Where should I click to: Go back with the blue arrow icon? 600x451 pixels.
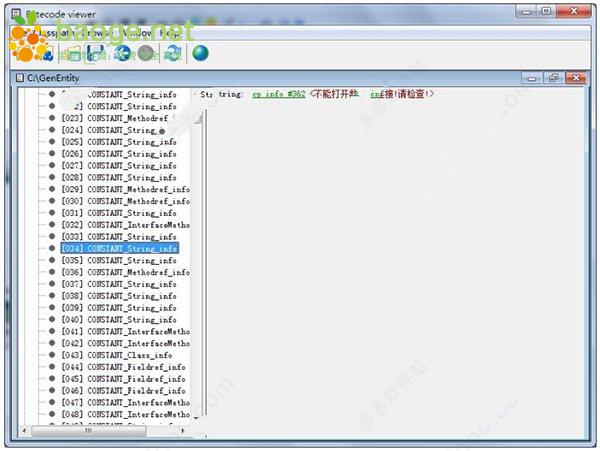[x=122, y=53]
